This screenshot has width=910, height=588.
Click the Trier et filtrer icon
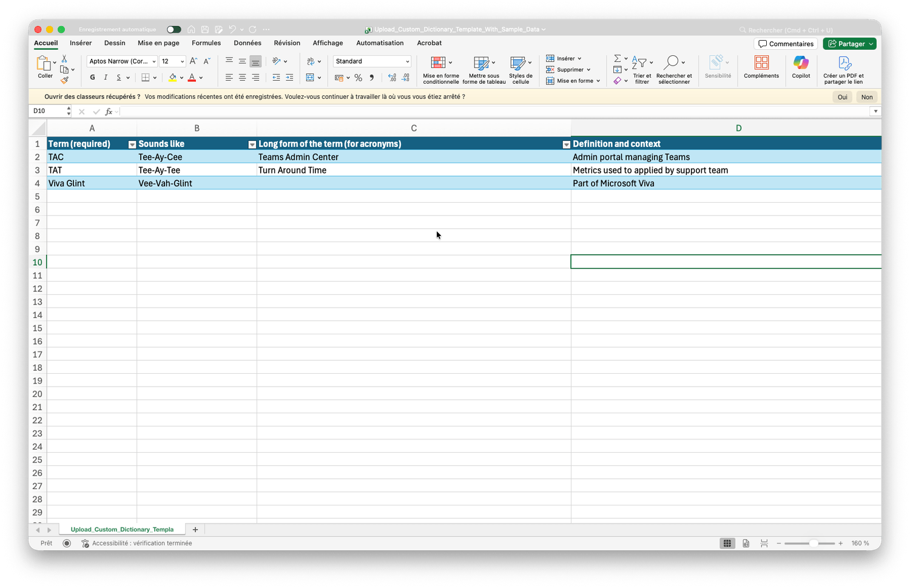click(639, 63)
